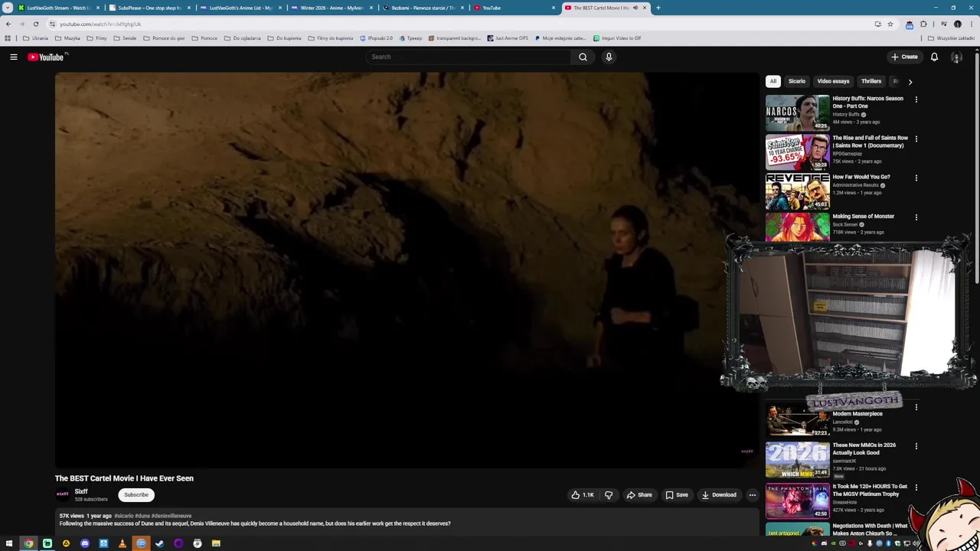Open the Filmy bookmarks folder
980x551 pixels.
[x=96, y=38]
